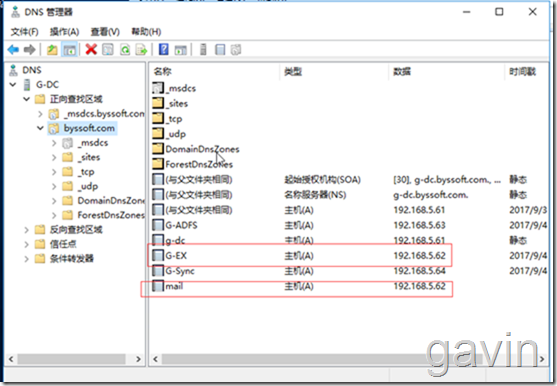
Task: Collapse the byssoft.com zone in tree
Action: coord(40,128)
